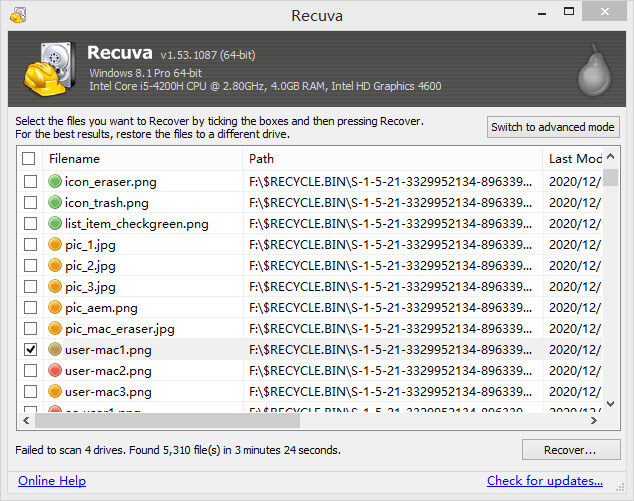Tick the checkbox for icon_trash.png

point(30,203)
